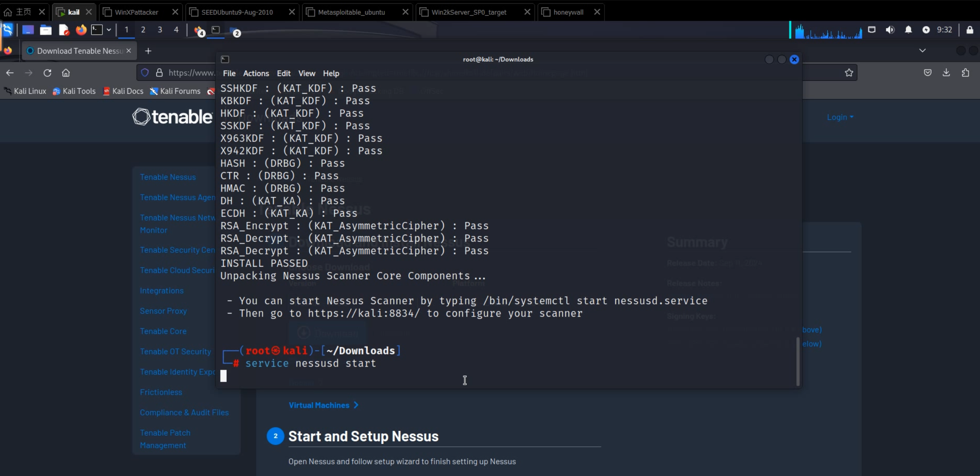
Task: Lock the screen with padlock icon
Action: (970, 30)
